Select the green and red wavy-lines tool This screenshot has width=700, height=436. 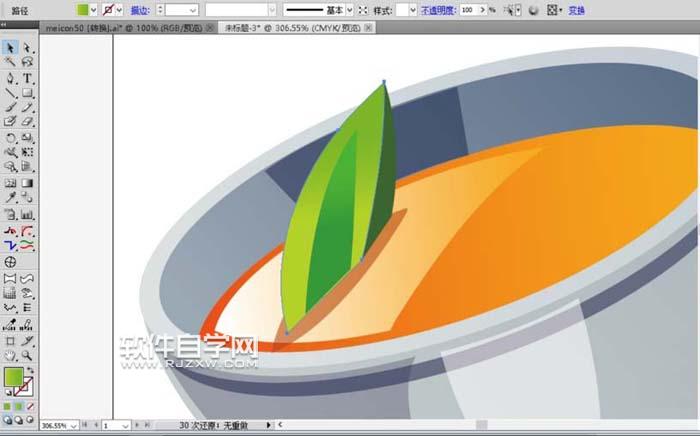point(27,245)
